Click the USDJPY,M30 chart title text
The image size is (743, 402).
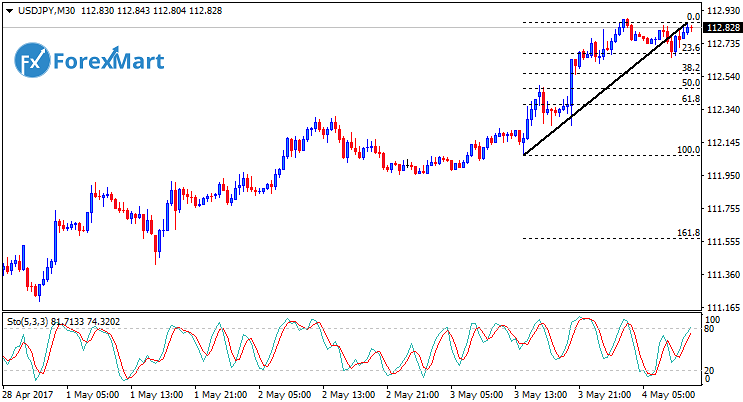pos(44,10)
